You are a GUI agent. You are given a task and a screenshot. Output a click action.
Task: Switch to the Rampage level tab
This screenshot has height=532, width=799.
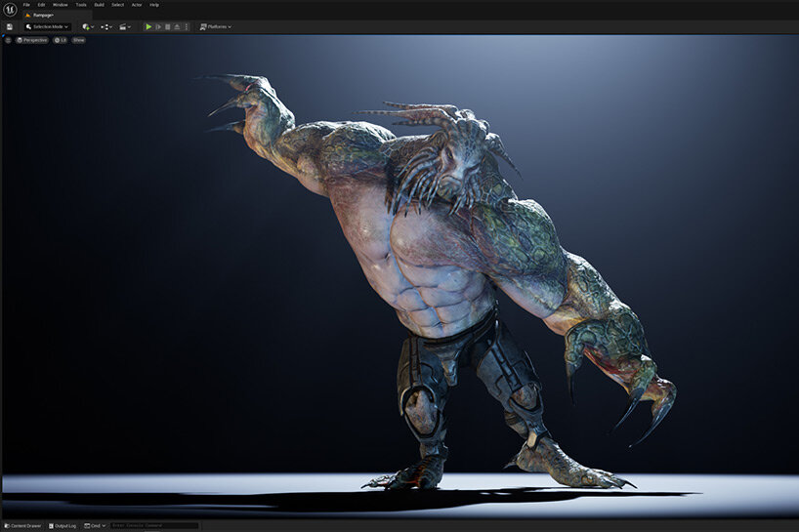coord(43,15)
